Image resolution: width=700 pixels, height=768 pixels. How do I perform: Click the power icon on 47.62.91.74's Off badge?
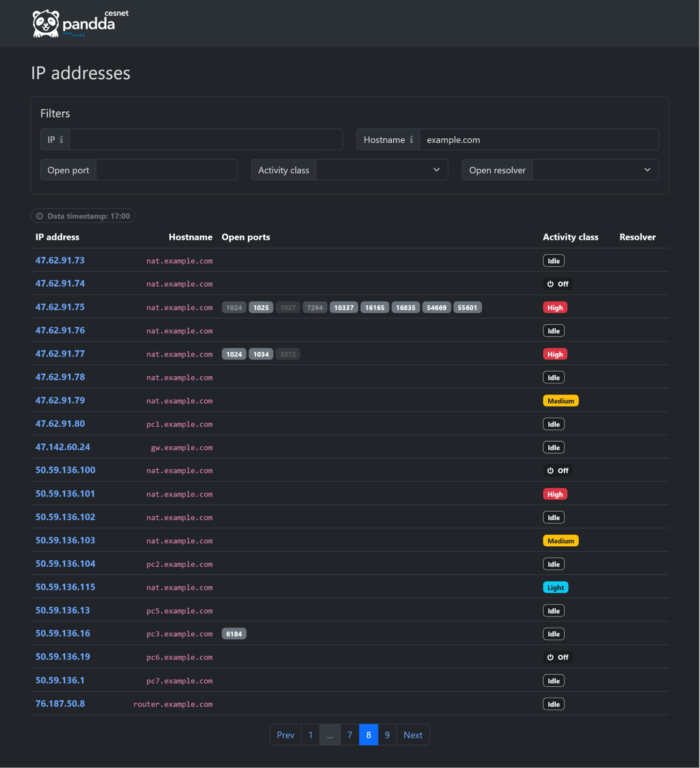[550, 284]
